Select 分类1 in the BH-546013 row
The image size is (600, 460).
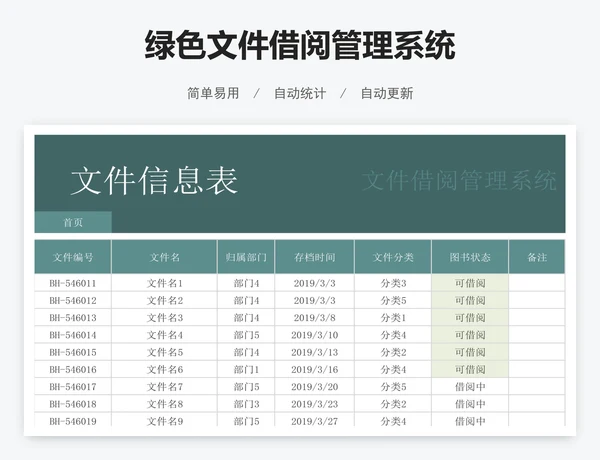pyautogui.click(x=393, y=318)
